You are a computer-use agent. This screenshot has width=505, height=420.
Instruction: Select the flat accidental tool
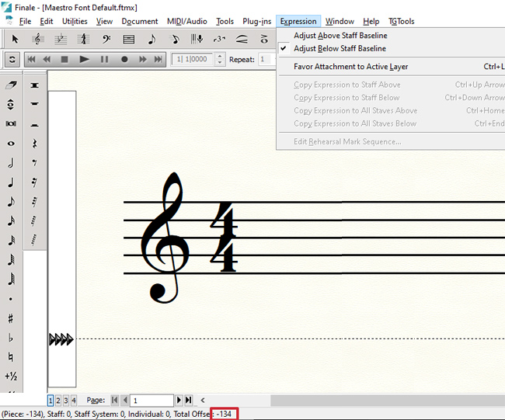tap(11, 338)
